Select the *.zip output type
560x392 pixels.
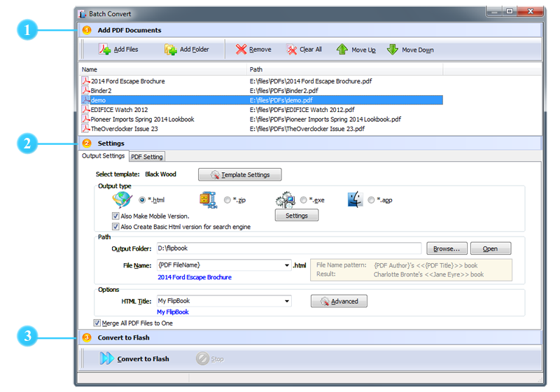(227, 200)
